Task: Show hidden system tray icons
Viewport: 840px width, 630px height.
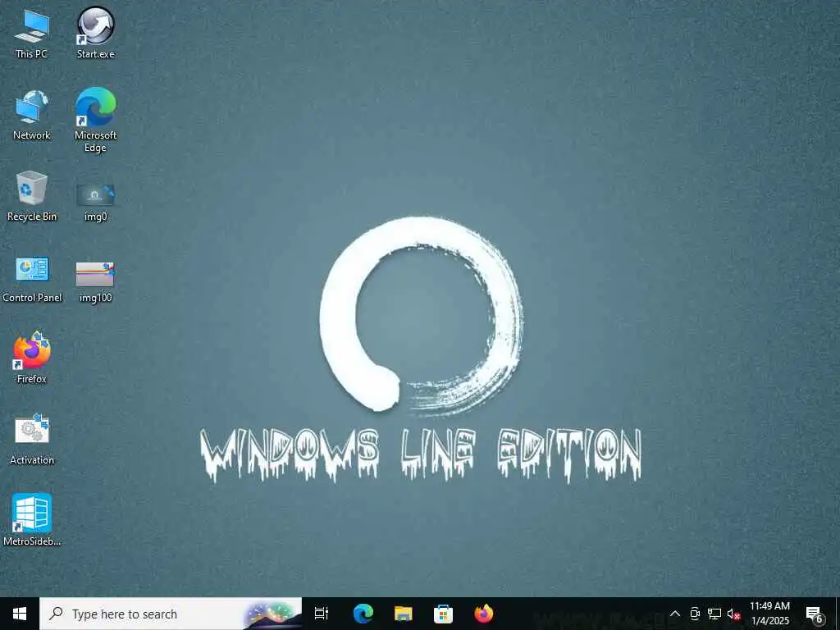Action: 675,614
